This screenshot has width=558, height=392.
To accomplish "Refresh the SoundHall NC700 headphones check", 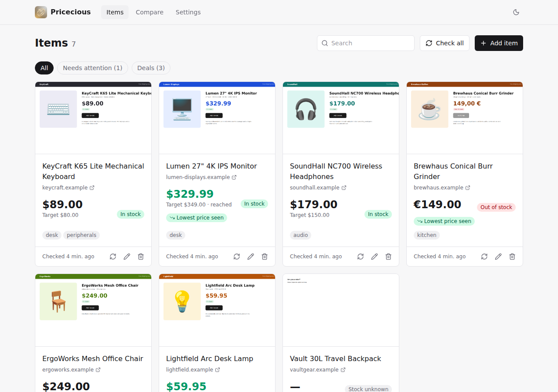I will [x=361, y=257].
